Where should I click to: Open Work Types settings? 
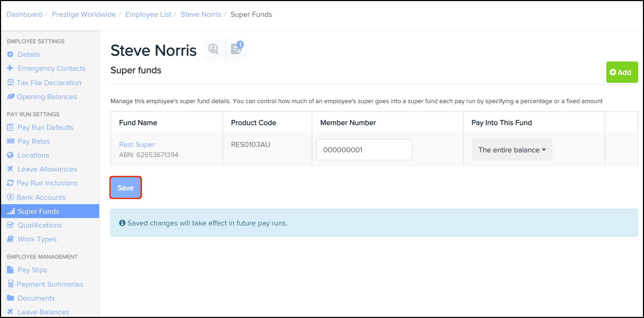pyautogui.click(x=37, y=239)
